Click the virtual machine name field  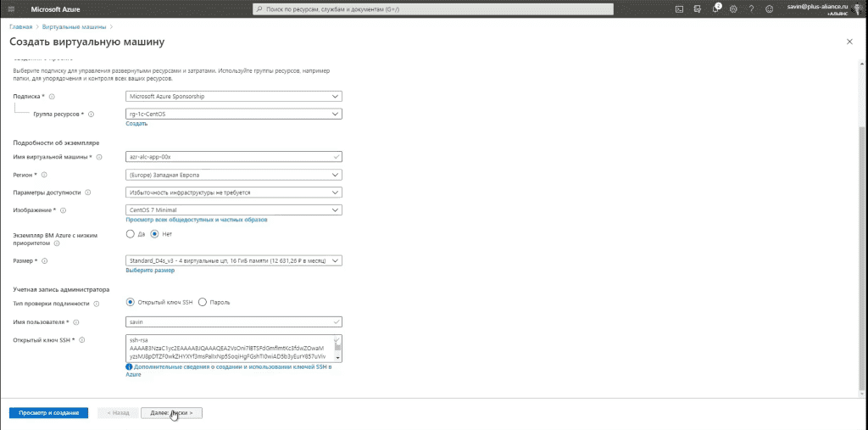[x=234, y=157]
